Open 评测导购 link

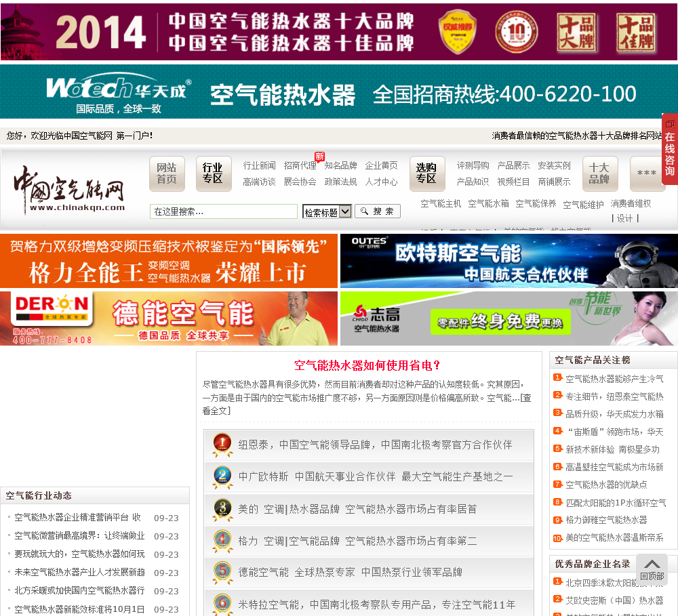[473, 165]
